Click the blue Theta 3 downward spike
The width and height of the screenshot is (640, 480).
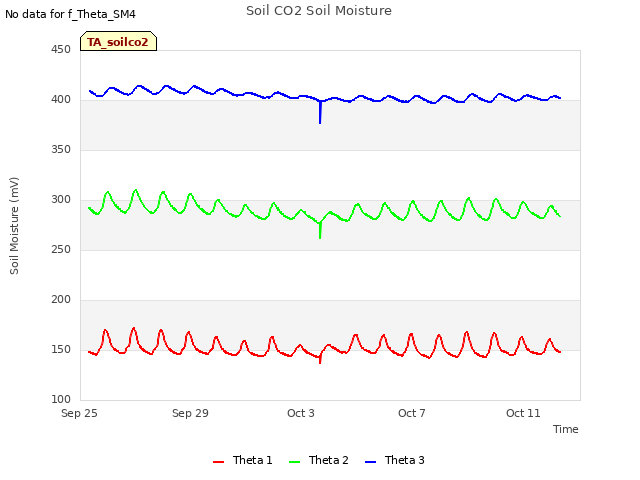(x=320, y=112)
